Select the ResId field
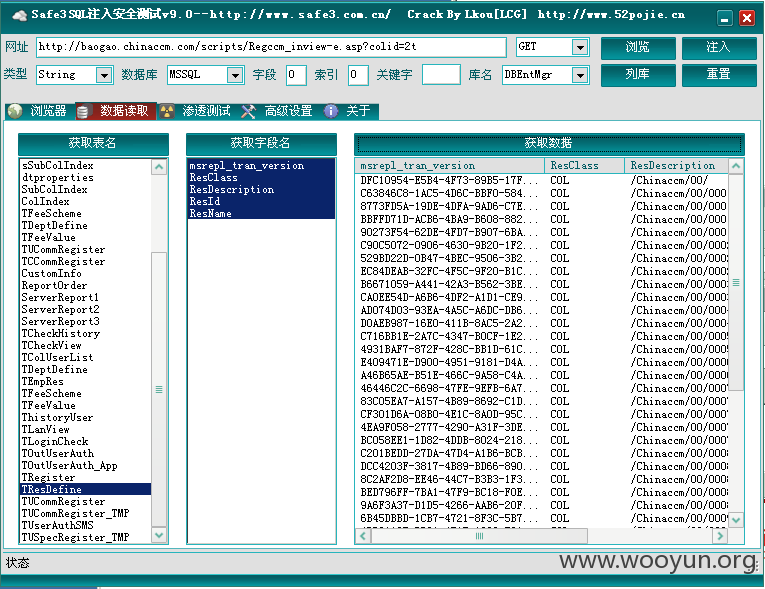765x589 pixels. 261,202
